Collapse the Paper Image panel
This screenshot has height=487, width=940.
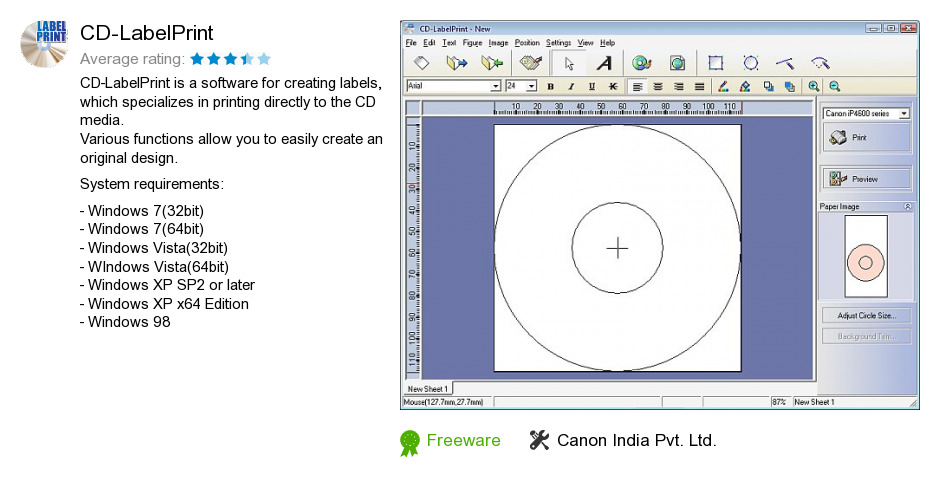(x=907, y=206)
